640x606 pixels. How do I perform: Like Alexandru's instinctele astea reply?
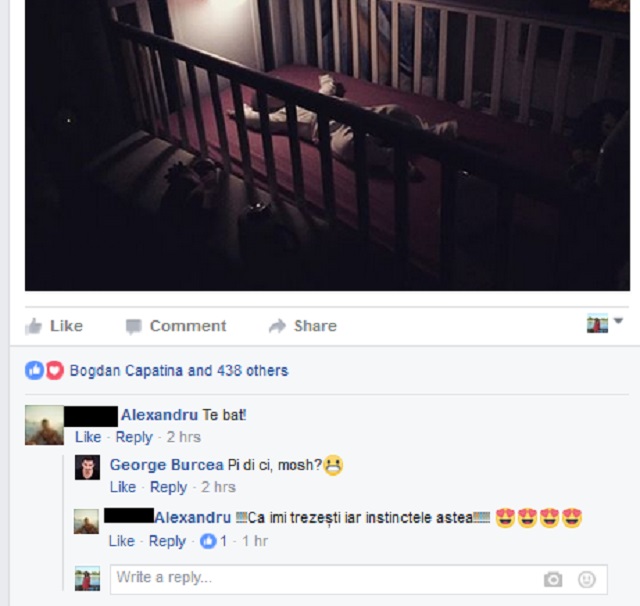(x=122, y=541)
